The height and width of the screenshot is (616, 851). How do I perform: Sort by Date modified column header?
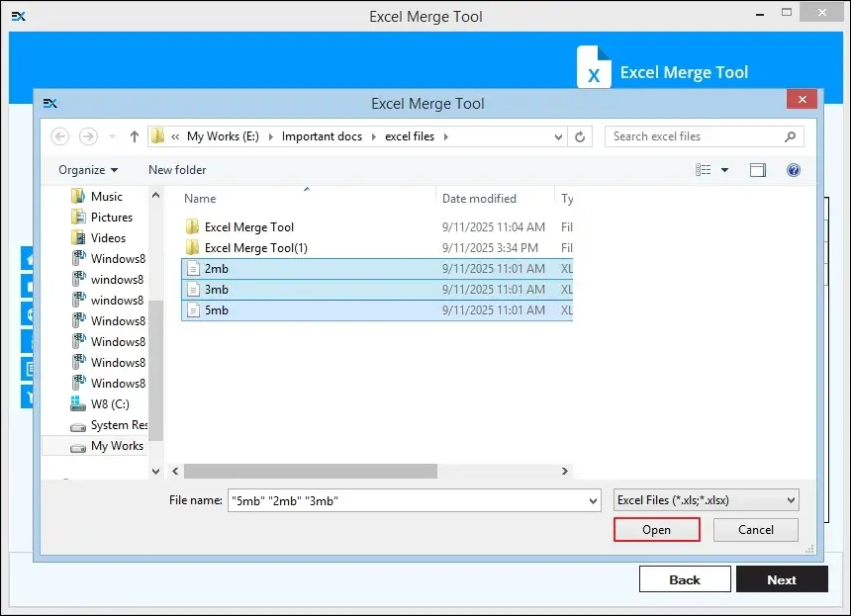479,199
